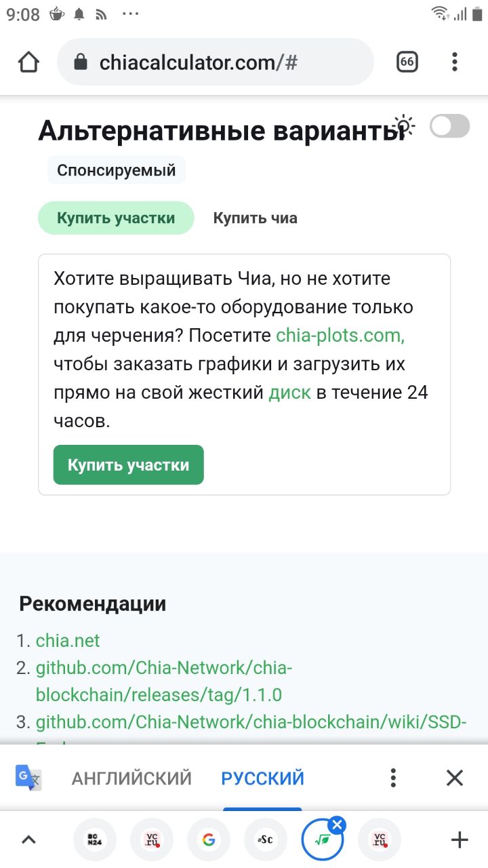Open translate bar options menu
This screenshot has width=488, height=868.
(393, 778)
